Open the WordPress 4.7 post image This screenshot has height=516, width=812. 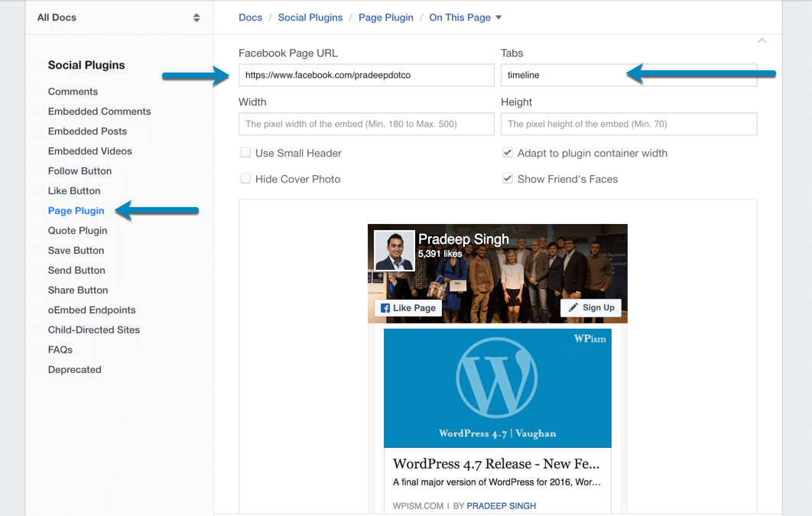(497, 388)
